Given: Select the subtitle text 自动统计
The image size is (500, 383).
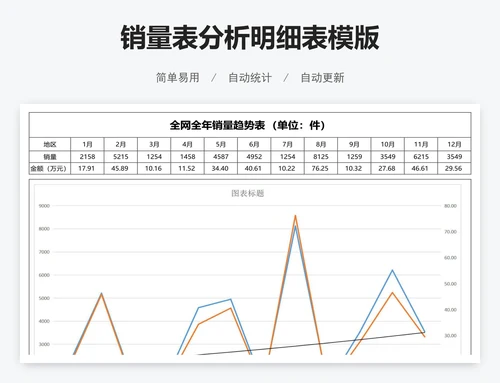Looking at the screenshot, I should pyautogui.click(x=250, y=78).
